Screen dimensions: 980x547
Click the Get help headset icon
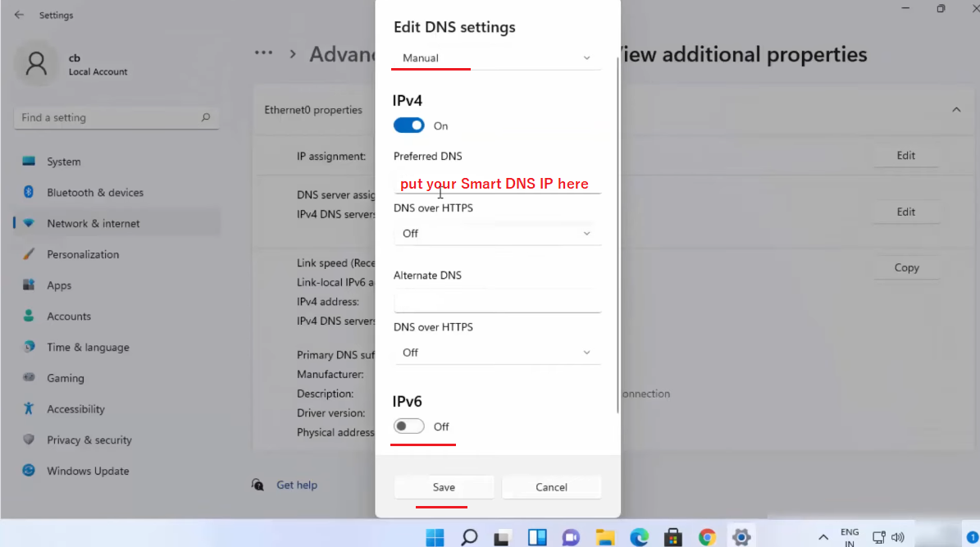258,485
